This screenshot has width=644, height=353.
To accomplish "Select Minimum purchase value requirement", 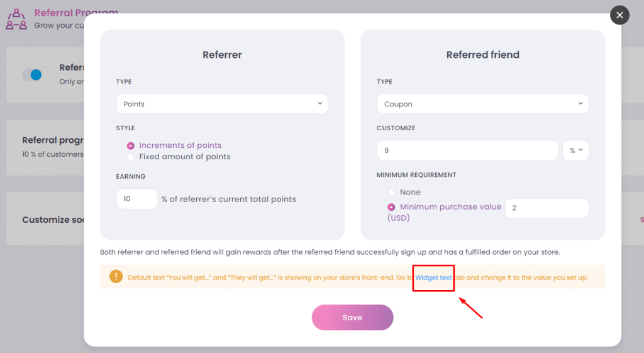I will coord(391,207).
